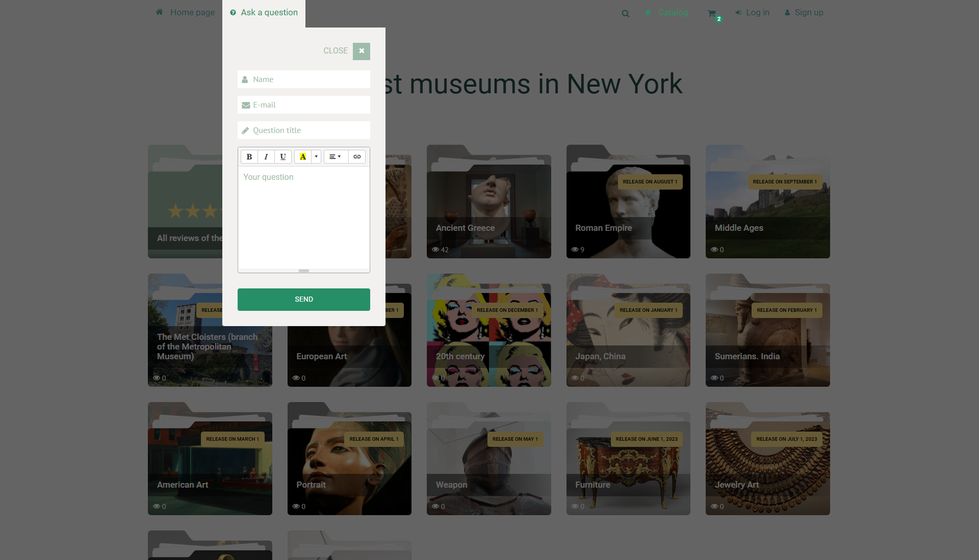Click the views eye icon on Sumerians. India
The width and height of the screenshot is (979, 560).
pos(714,378)
